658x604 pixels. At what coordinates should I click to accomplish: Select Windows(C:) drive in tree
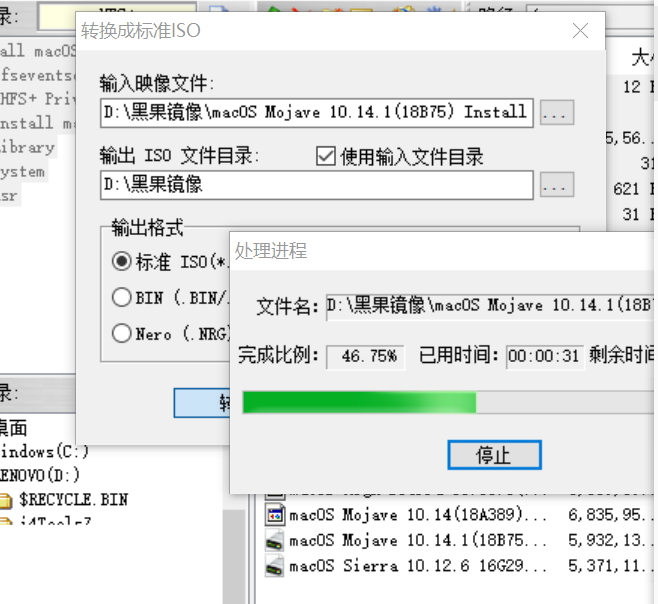click(44, 452)
